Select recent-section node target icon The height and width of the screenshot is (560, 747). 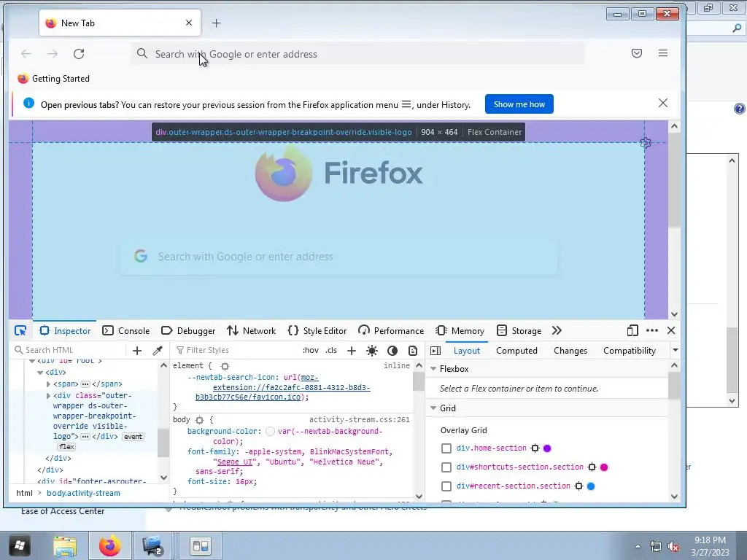[578, 486]
